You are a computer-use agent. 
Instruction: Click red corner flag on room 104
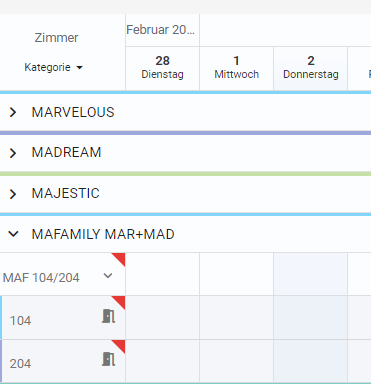pyautogui.click(x=118, y=303)
